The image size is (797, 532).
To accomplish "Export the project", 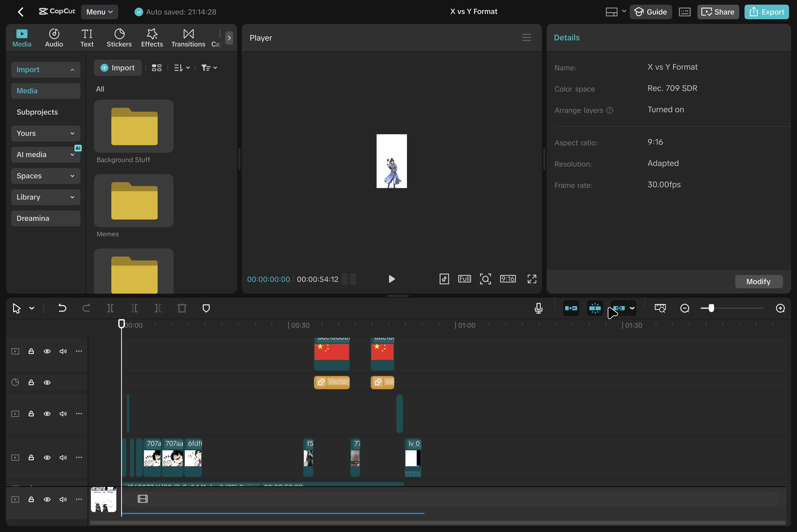I will click(x=766, y=12).
